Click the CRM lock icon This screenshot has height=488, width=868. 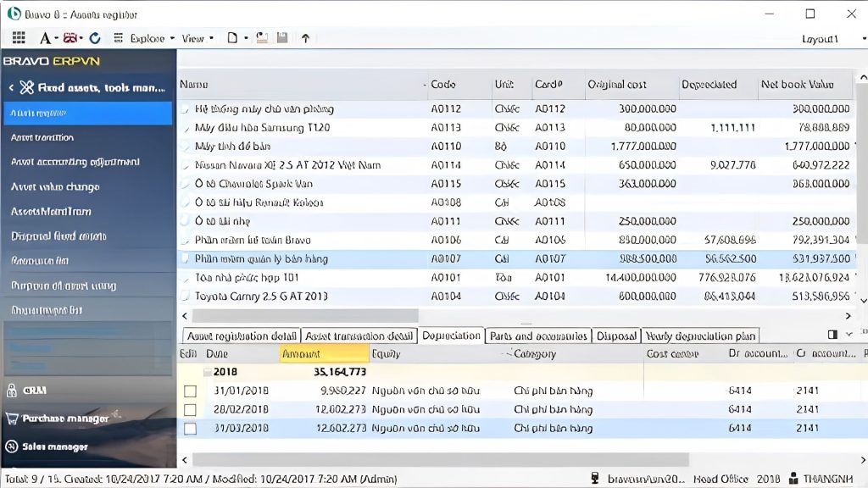[x=12, y=390]
